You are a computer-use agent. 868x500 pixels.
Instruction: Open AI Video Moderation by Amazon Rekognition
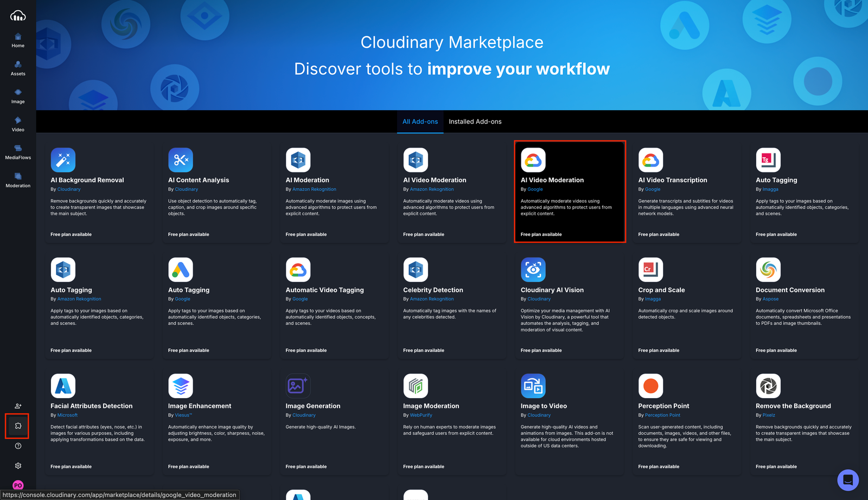click(x=435, y=180)
